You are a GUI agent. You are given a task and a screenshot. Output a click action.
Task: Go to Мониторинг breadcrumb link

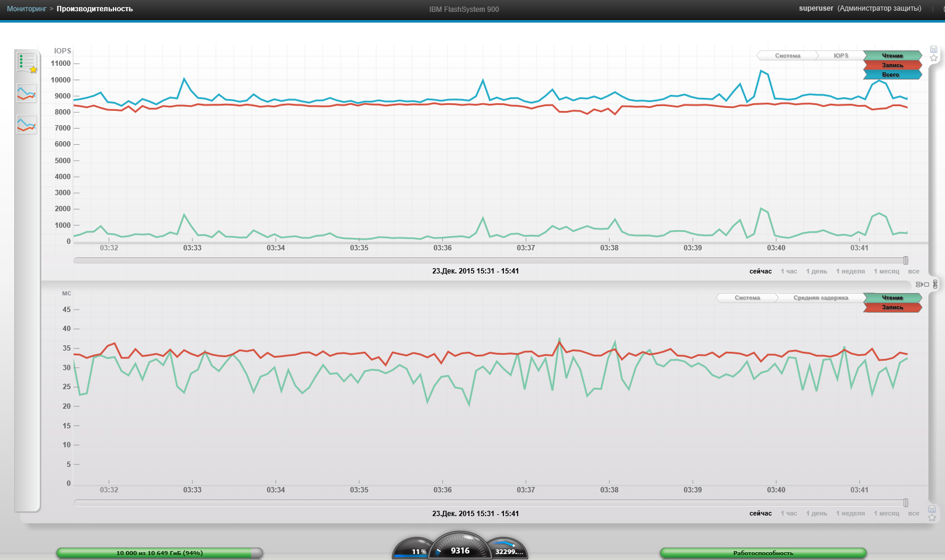click(27, 9)
